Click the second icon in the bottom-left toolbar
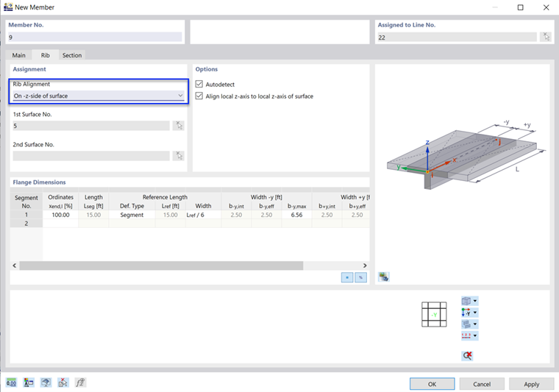Viewport: 559px width, 392px height. 29,382
